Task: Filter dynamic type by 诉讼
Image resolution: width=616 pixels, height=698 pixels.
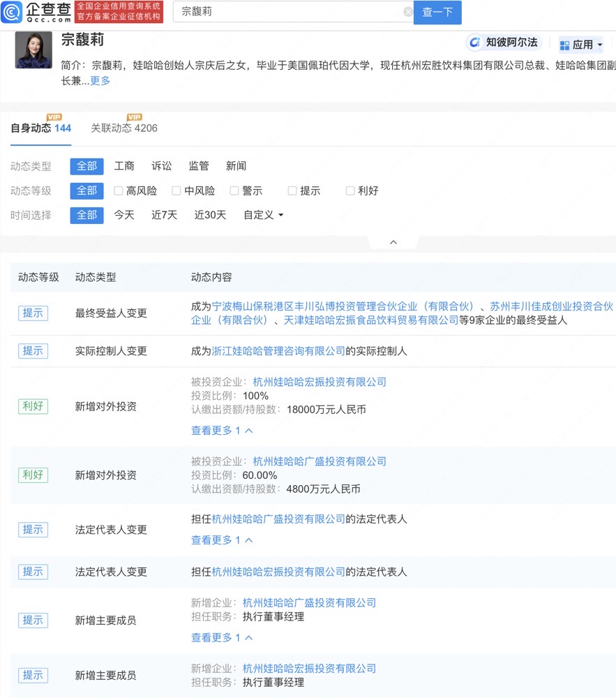Action: pos(161,166)
